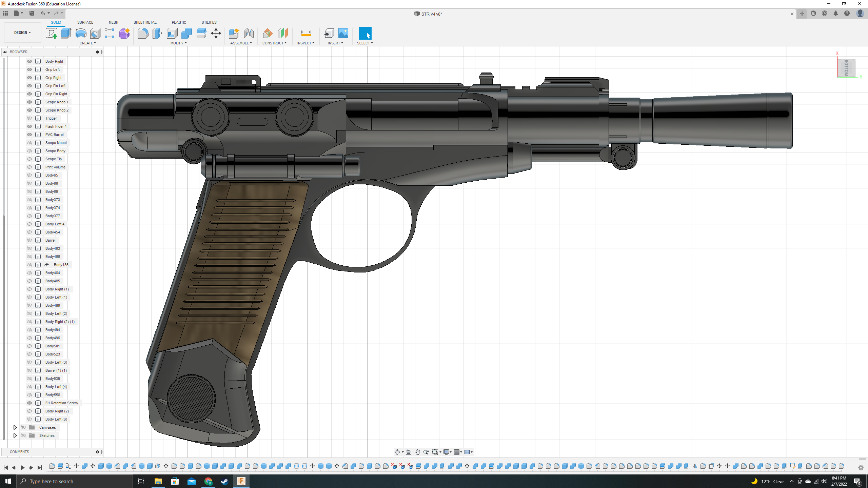868x488 pixels.
Task: Open the Data Panel grid icon
Action: (x=5, y=13)
